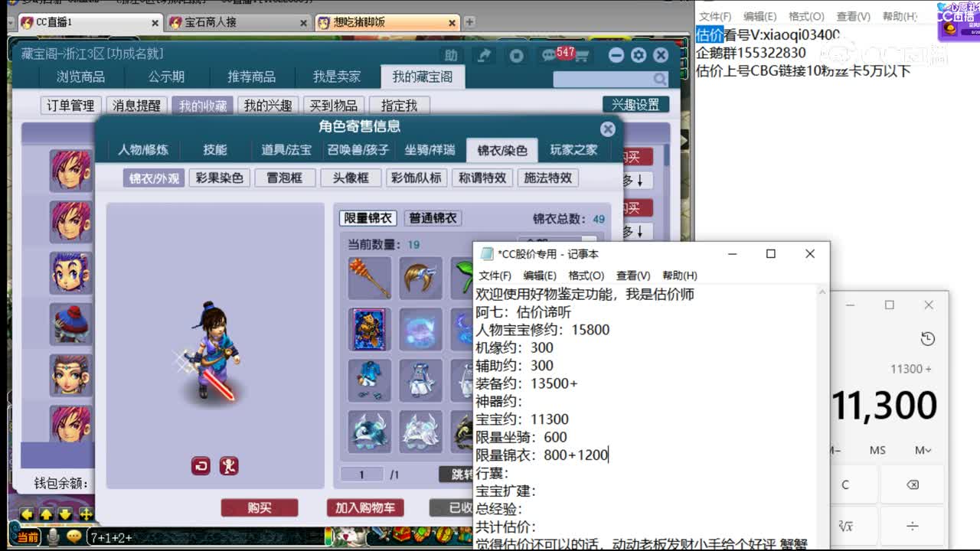Click the blue-haired character avatar
Viewport: 980px width, 551px height.
(70, 272)
